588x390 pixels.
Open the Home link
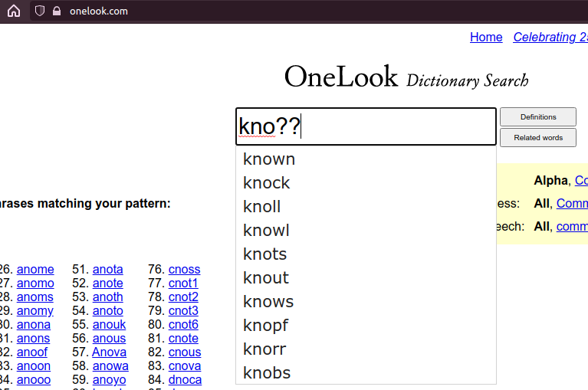486,37
